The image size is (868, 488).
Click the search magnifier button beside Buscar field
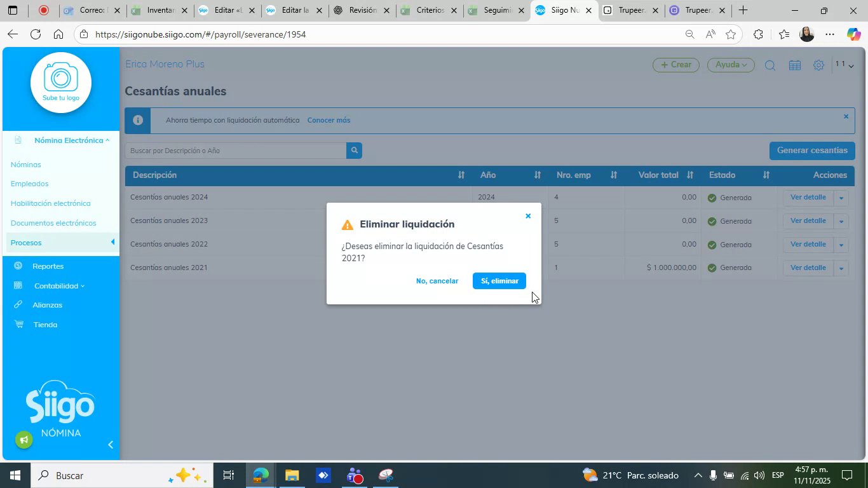coord(355,151)
